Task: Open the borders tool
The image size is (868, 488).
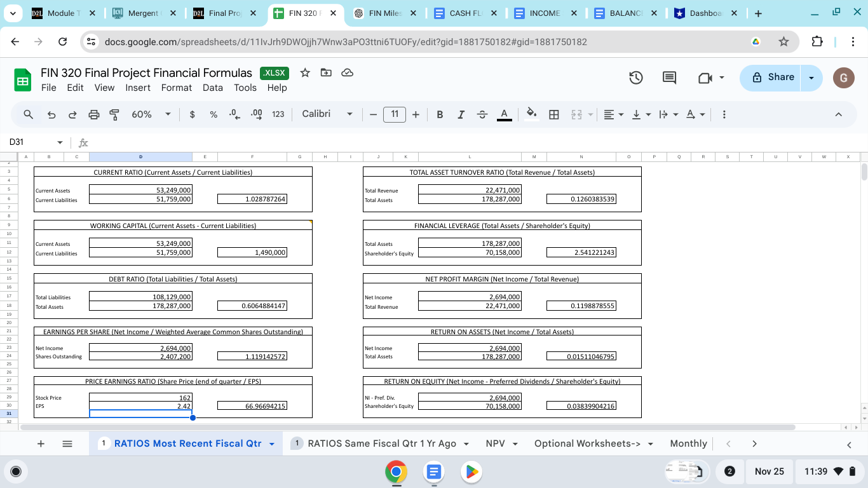Action: click(554, 114)
